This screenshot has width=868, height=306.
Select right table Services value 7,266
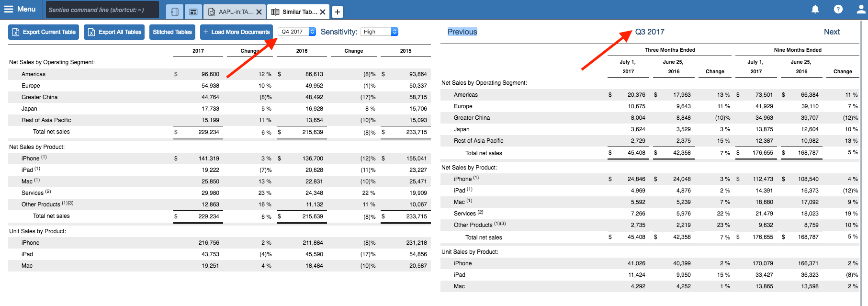point(638,214)
